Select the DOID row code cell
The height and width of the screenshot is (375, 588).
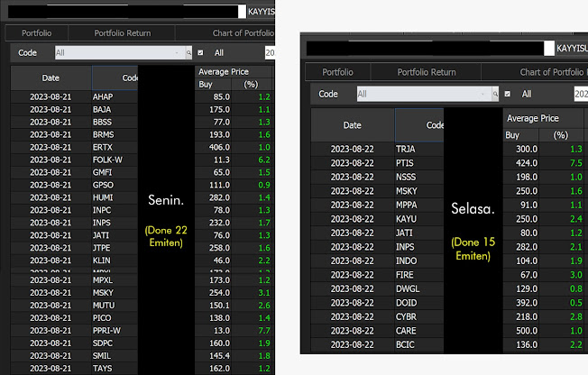coord(419,303)
